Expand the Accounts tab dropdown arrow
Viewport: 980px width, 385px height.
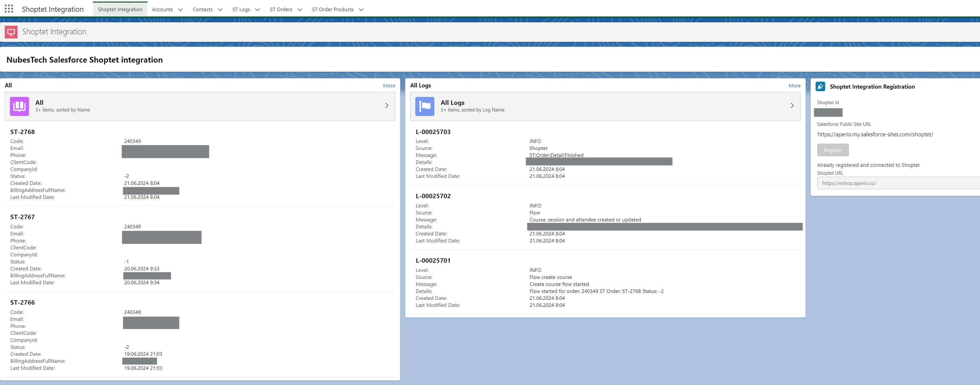(181, 10)
